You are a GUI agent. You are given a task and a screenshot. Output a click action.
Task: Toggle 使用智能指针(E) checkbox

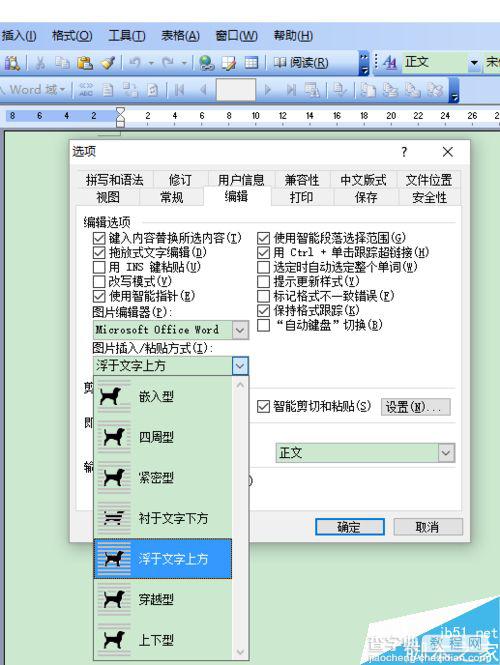99,296
